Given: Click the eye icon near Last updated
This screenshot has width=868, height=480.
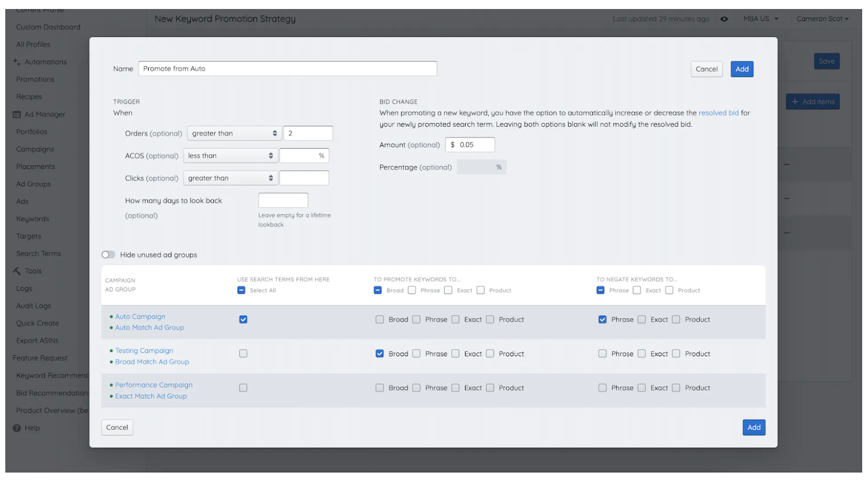Looking at the screenshot, I should (x=724, y=19).
